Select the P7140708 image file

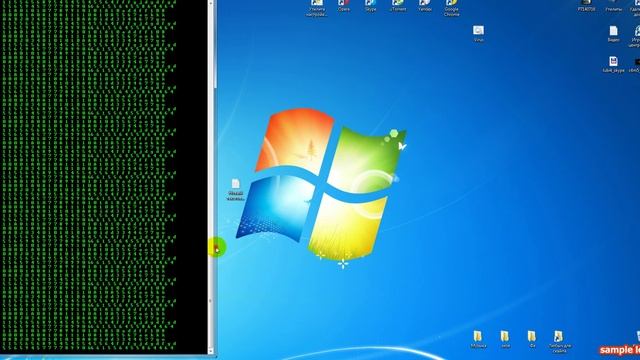coord(587,5)
